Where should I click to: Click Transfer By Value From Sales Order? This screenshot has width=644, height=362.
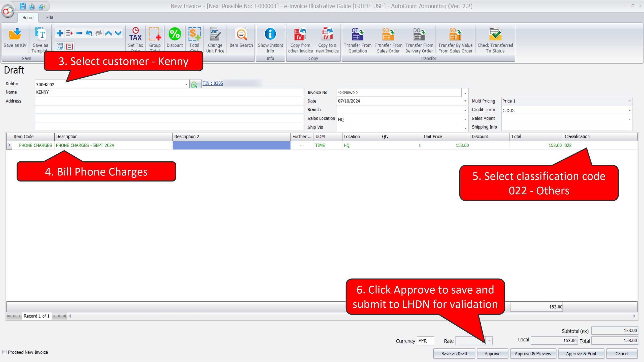pos(455,40)
